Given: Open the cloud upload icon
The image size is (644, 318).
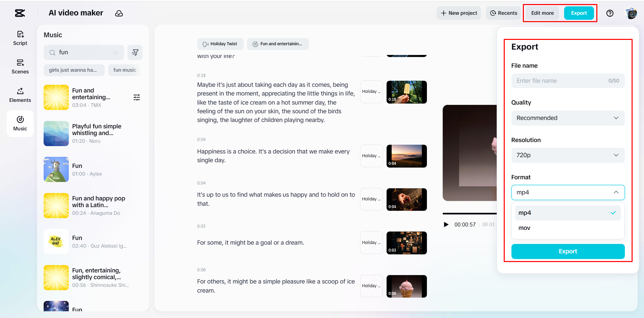Looking at the screenshot, I should click(119, 13).
